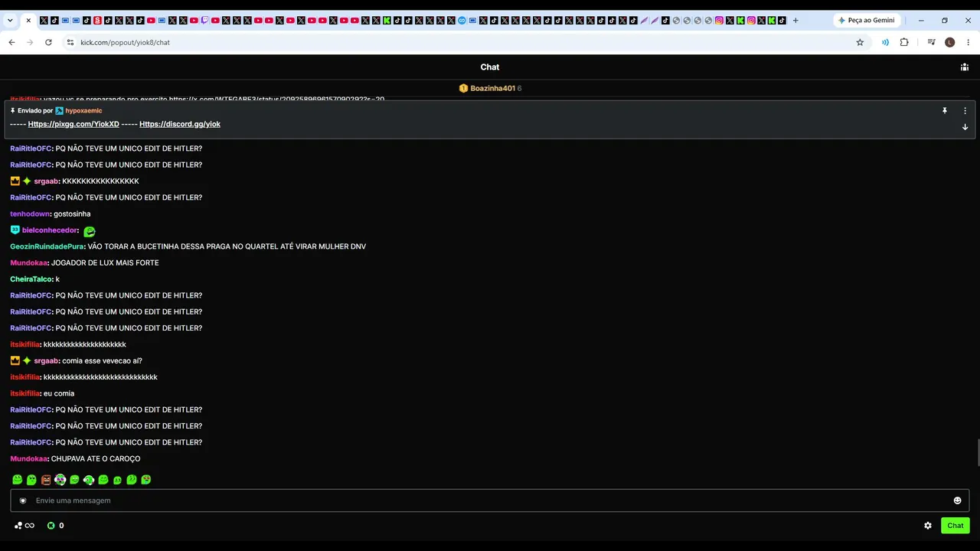Click the 'gostosinha' chat message text
Screen dimensions: 980x551
(72, 214)
